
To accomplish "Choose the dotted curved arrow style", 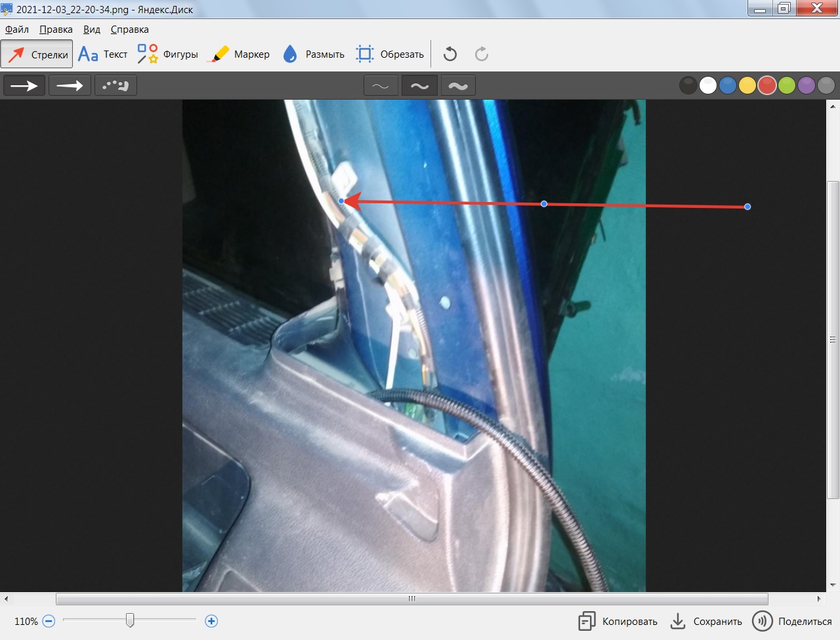I will point(115,86).
